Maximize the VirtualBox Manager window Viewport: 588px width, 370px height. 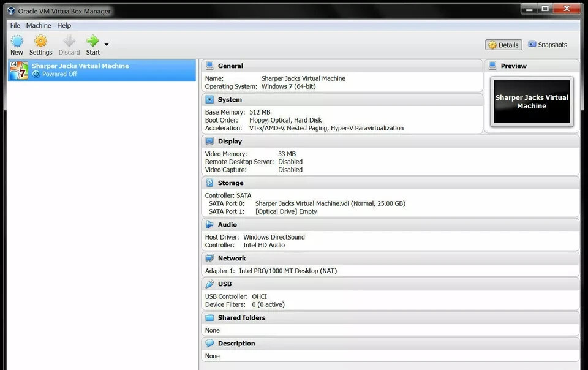click(x=545, y=9)
